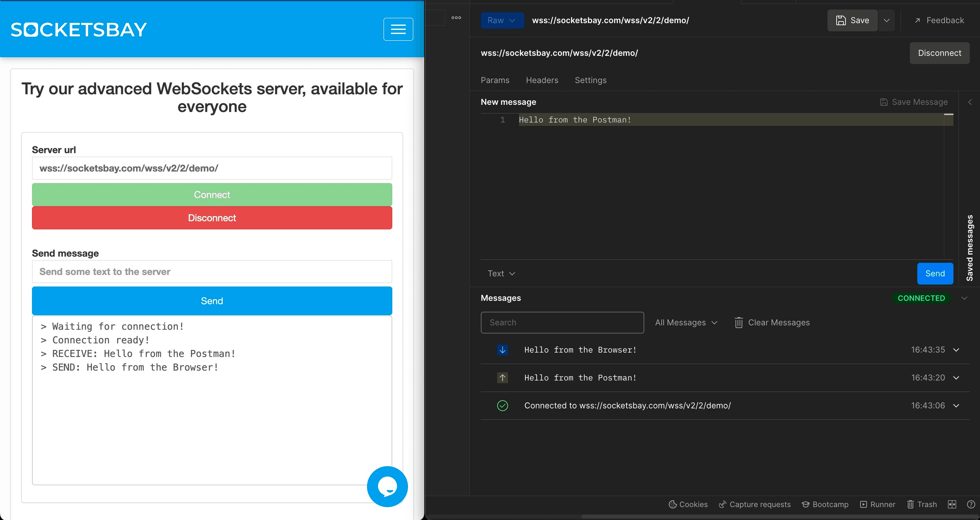Focus the Server url input field

212,168
